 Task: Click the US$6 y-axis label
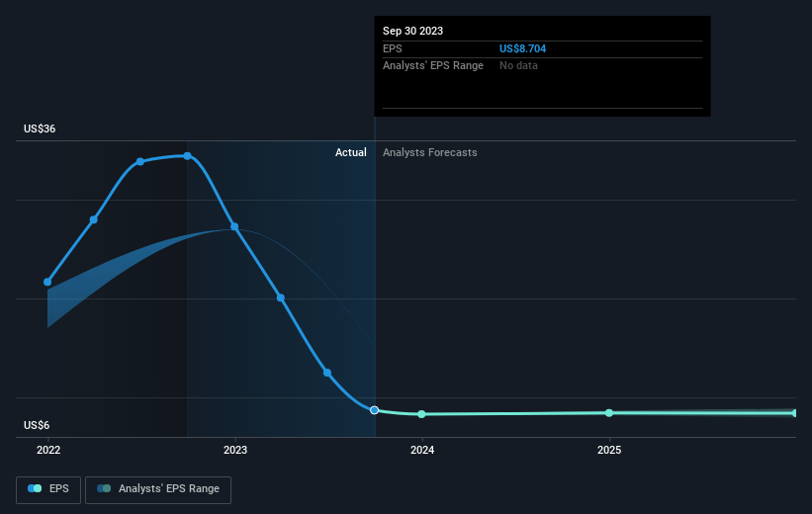point(37,425)
